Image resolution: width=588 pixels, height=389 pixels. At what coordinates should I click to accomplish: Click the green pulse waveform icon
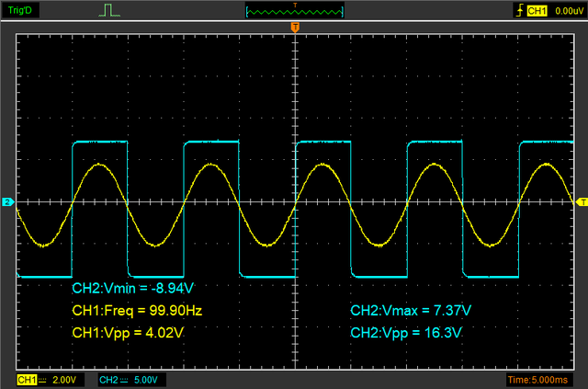108,10
